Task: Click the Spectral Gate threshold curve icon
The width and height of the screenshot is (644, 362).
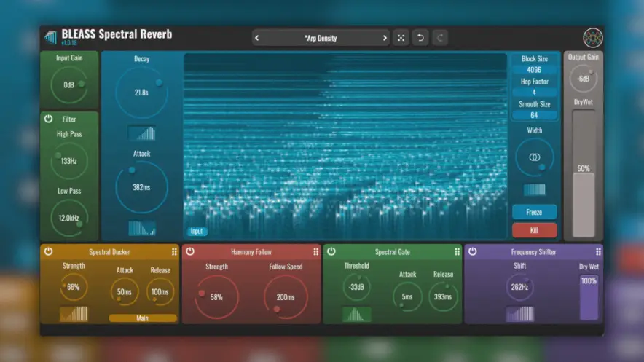Action: [x=356, y=315]
